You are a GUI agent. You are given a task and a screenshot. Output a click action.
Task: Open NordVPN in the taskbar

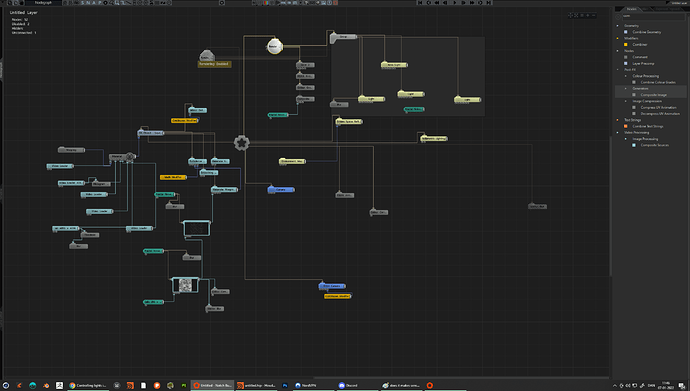point(306,385)
